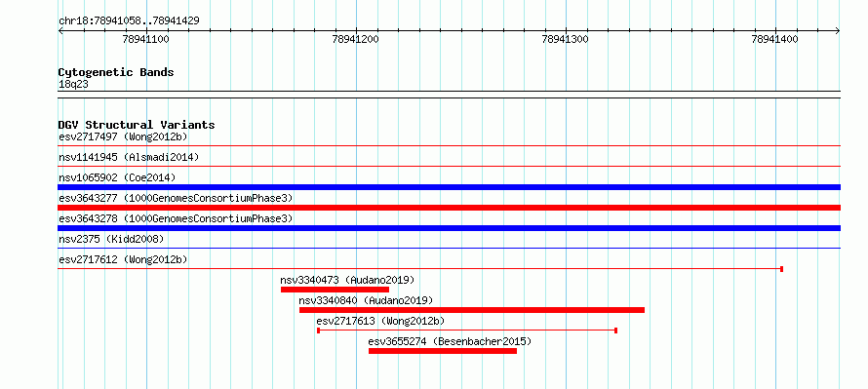Select the thick blue bar for nsv1065902
This screenshot has width=868, height=389.
449,187
